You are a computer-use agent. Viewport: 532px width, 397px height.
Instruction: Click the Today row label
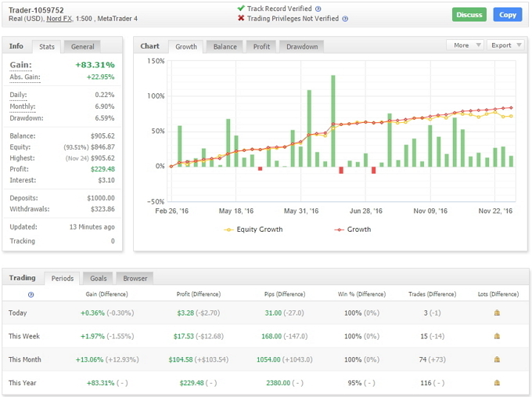[x=18, y=312]
